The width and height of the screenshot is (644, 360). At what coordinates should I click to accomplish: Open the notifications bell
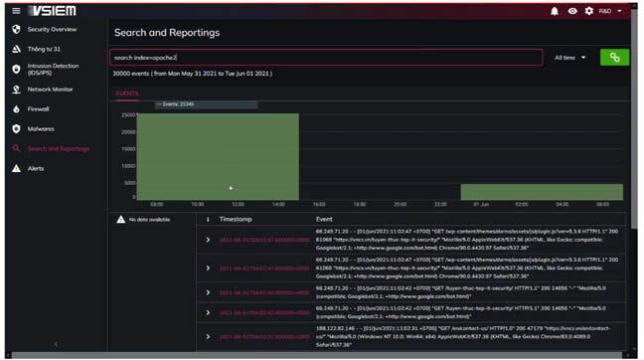point(554,11)
